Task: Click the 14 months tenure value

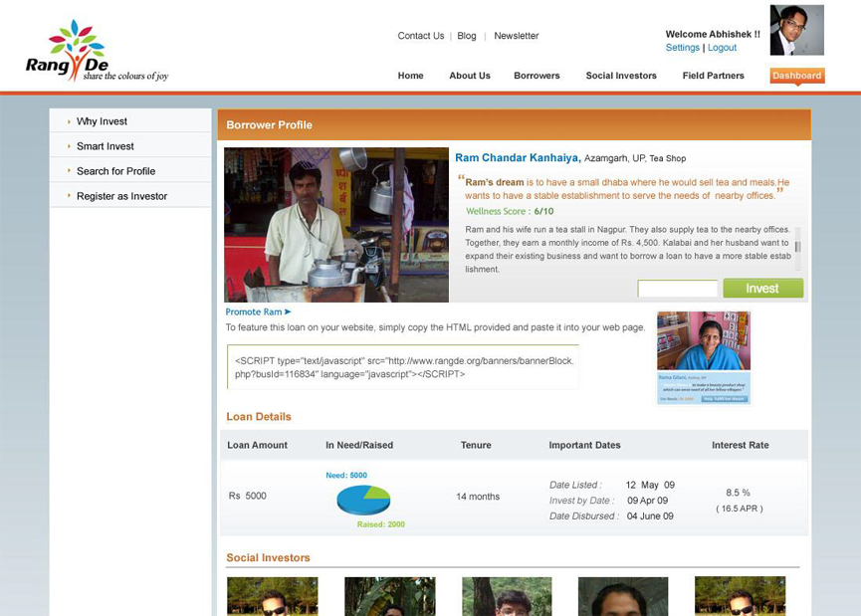Action: click(x=478, y=497)
